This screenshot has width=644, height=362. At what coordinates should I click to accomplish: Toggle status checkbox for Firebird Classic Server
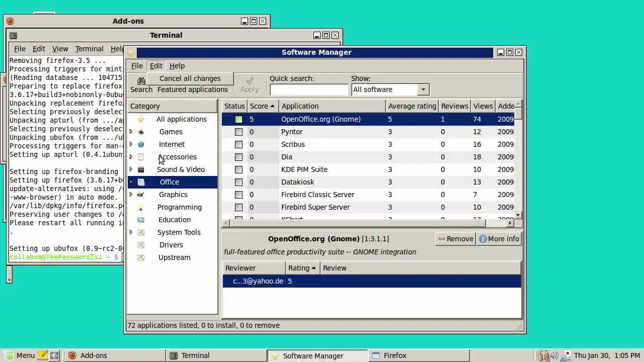click(x=238, y=195)
